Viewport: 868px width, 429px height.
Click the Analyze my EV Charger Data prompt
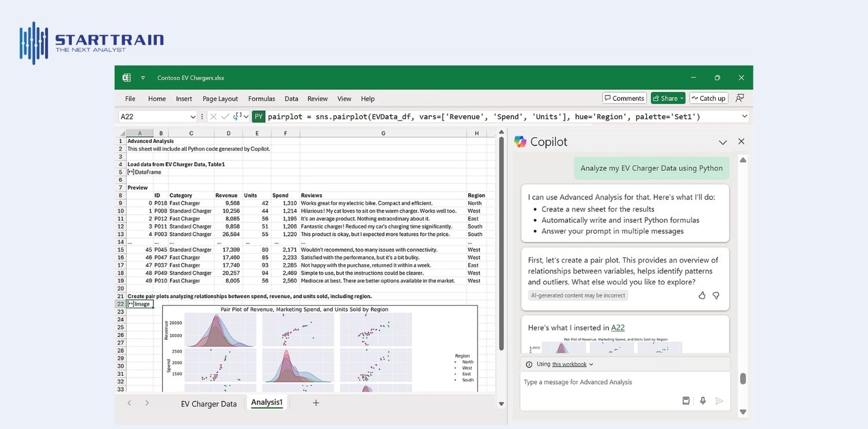[x=652, y=167]
